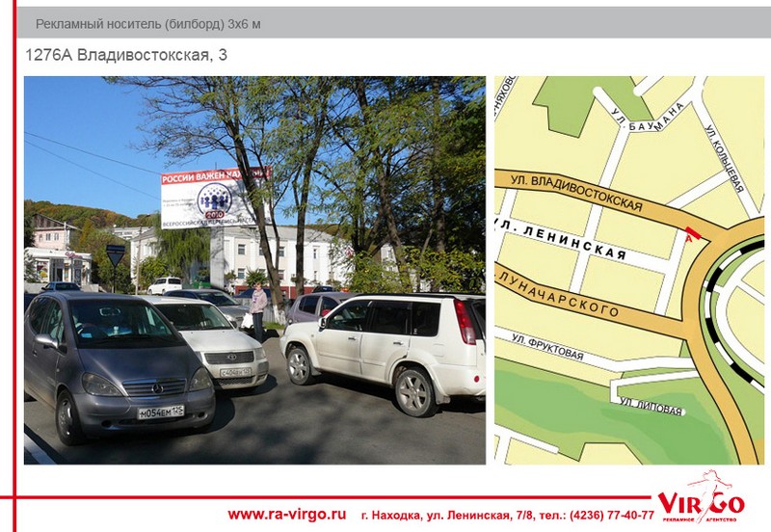
Task: Click the header Рекламный носитель (билборд) 3х6 м
Action: click(x=147, y=23)
